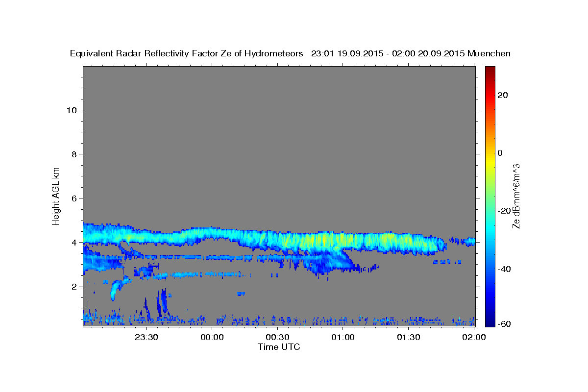This screenshot has height=392, width=588.
Task: Click the colorbar label 'Ze dBmm^6/m^3'
Action: (x=516, y=196)
